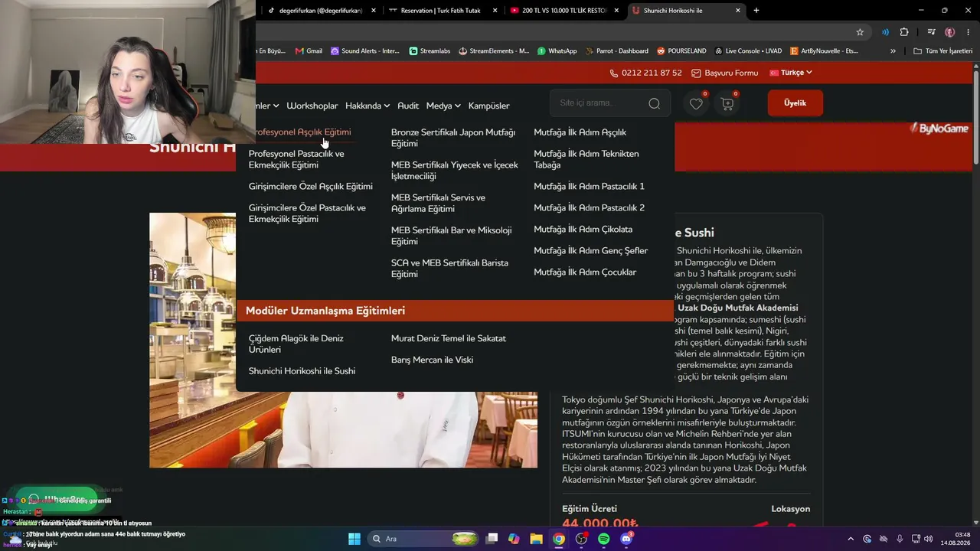Open OBS Studio from the taskbar

tap(581, 539)
